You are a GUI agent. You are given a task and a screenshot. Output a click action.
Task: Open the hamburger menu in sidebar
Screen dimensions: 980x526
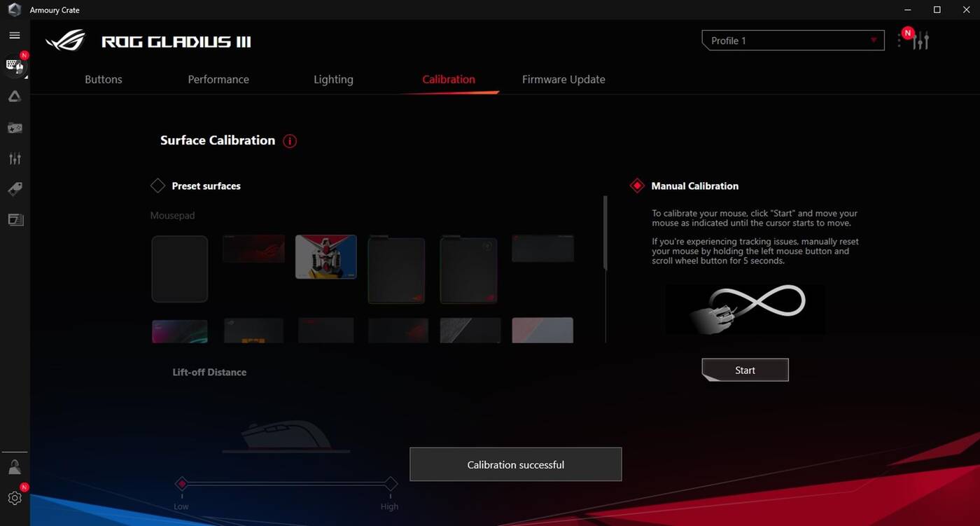(15, 35)
